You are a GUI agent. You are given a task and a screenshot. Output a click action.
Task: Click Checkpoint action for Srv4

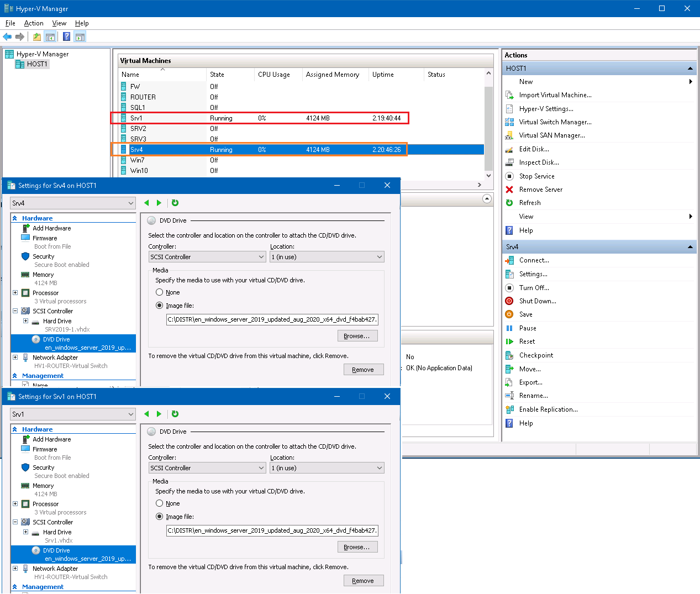[x=536, y=355]
